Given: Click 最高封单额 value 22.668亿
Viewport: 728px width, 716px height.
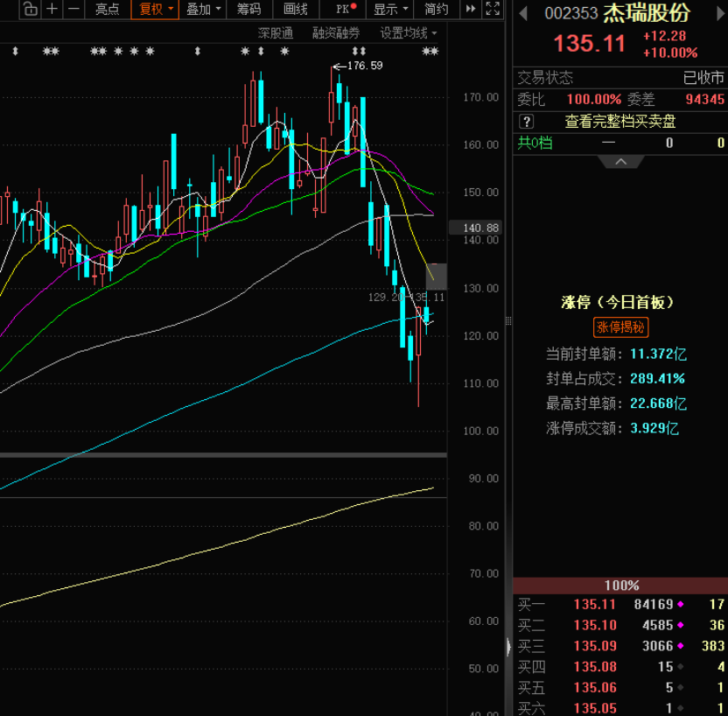Looking at the screenshot, I should pos(658,404).
